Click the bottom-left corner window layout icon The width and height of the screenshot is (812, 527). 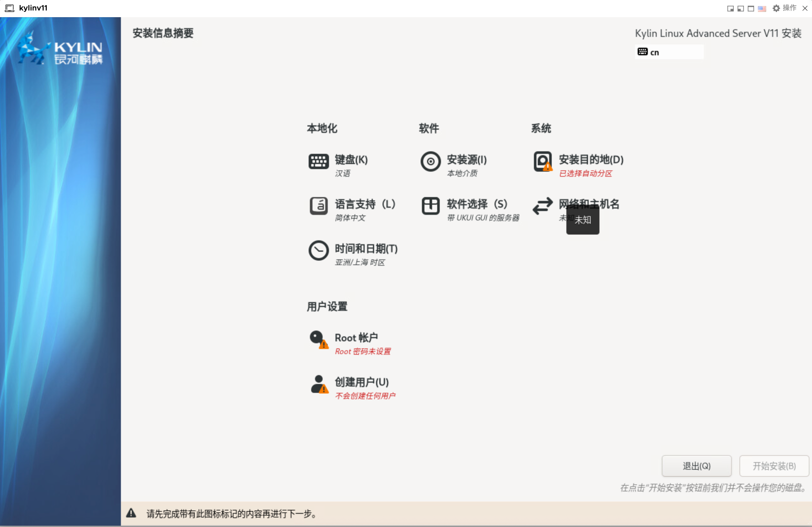[x=740, y=9]
